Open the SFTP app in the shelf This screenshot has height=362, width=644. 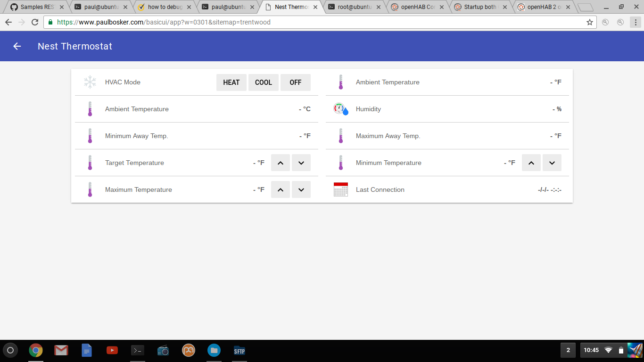tap(239, 350)
